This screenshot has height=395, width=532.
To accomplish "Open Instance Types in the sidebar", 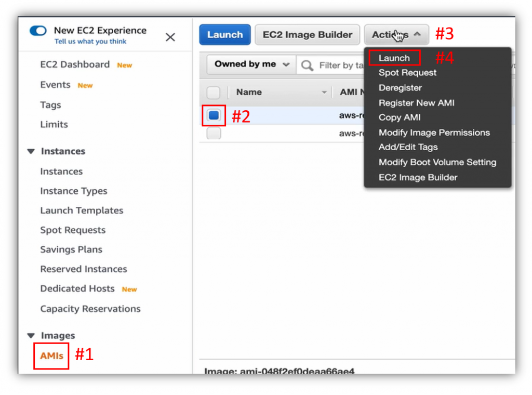I will point(74,191).
